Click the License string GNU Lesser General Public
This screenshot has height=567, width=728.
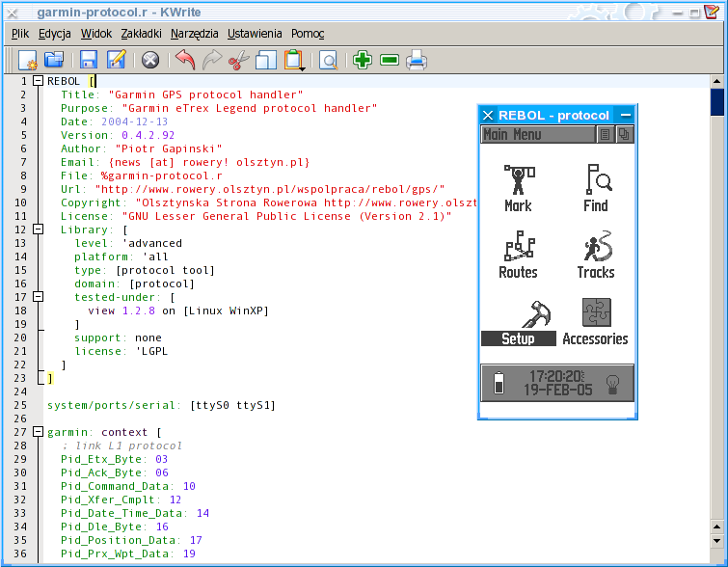point(286,216)
